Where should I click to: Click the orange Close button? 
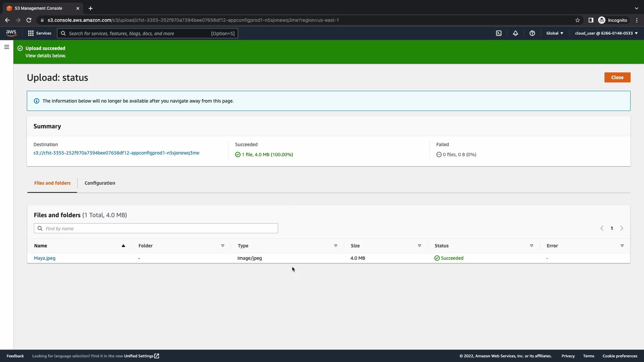tap(617, 77)
